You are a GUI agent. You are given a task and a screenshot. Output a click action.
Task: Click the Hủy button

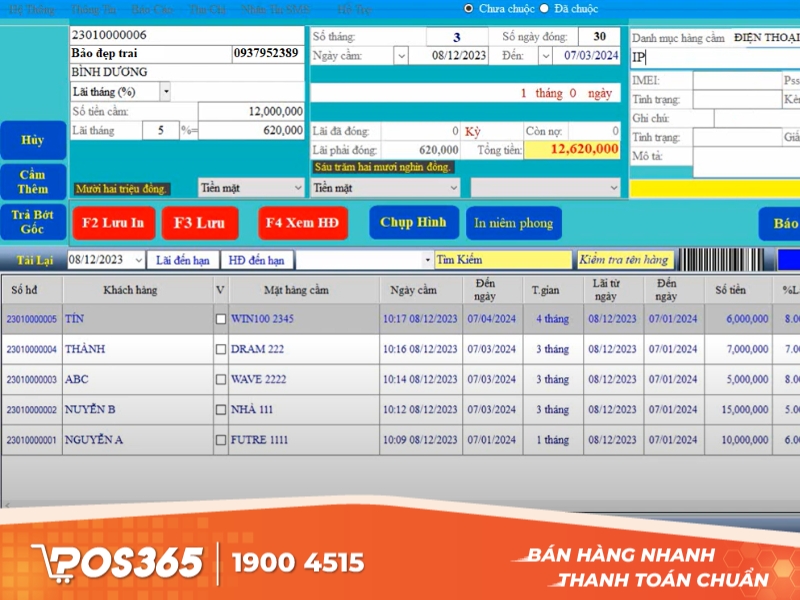[33, 141]
